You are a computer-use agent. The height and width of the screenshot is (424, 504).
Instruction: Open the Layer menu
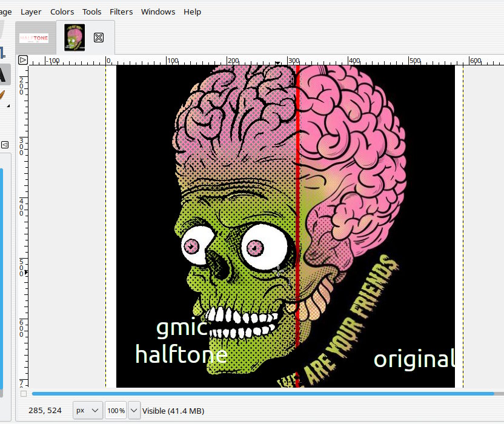(x=31, y=12)
